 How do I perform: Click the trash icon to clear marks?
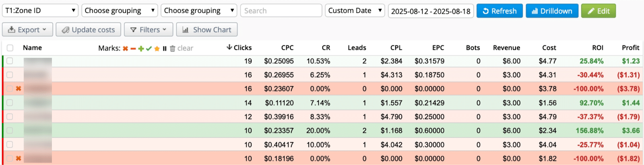coord(173,48)
